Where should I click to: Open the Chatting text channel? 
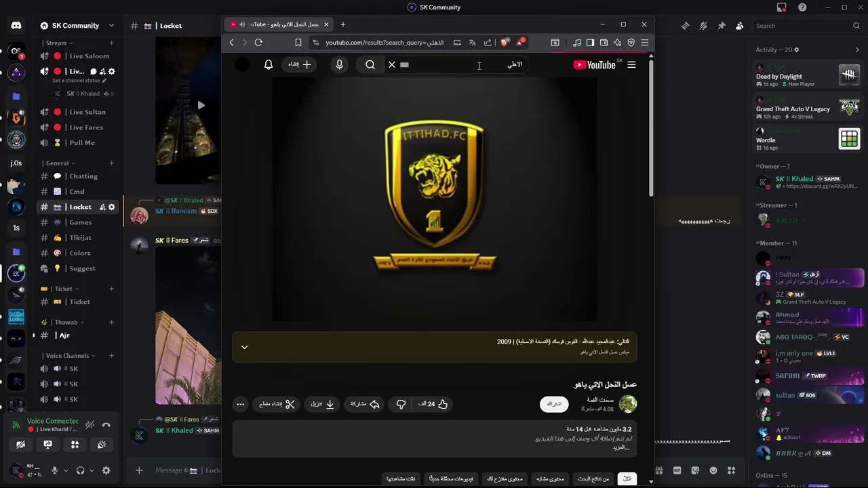(78, 176)
